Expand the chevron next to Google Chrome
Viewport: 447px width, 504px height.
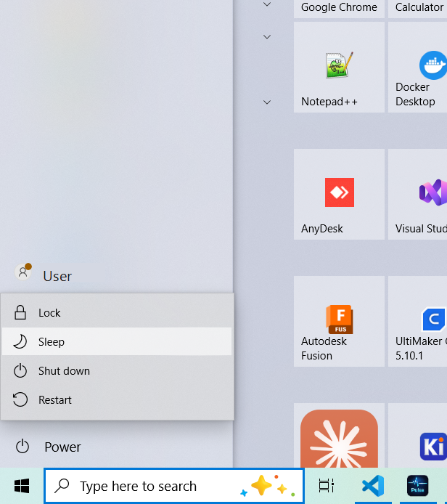(x=267, y=4)
